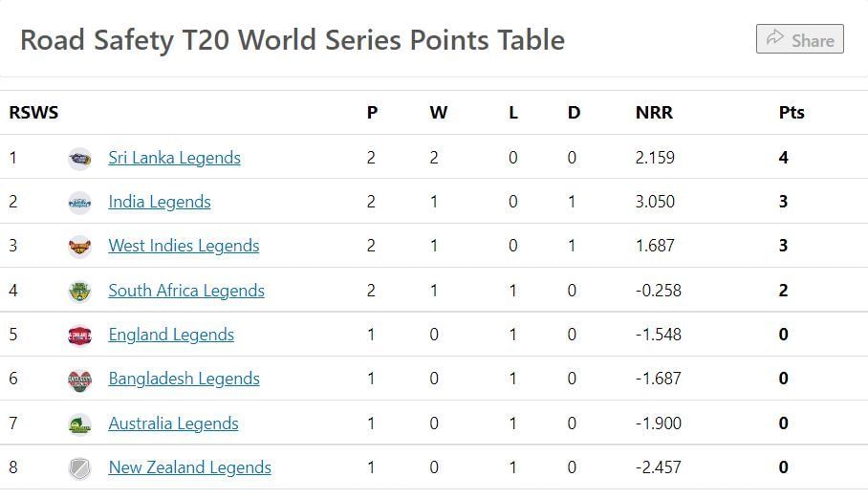Select the New Zealand Legends link
Screen dimensions: 868x499
[x=189, y=467]
